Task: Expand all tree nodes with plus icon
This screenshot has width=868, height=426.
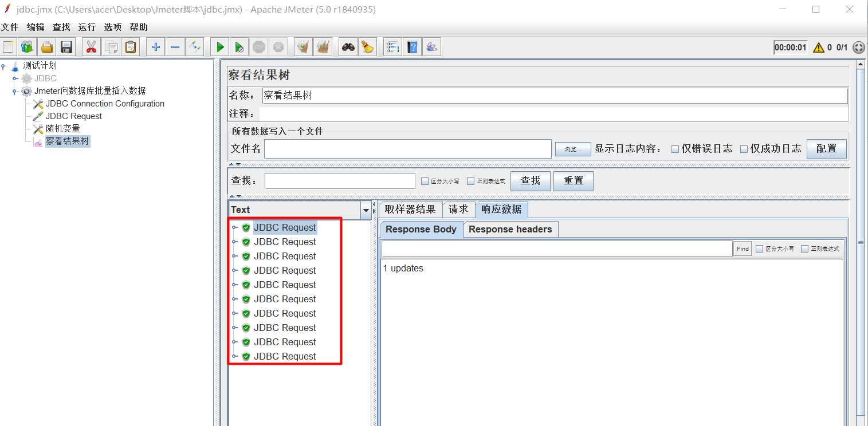Action: [x=155, y=47]
